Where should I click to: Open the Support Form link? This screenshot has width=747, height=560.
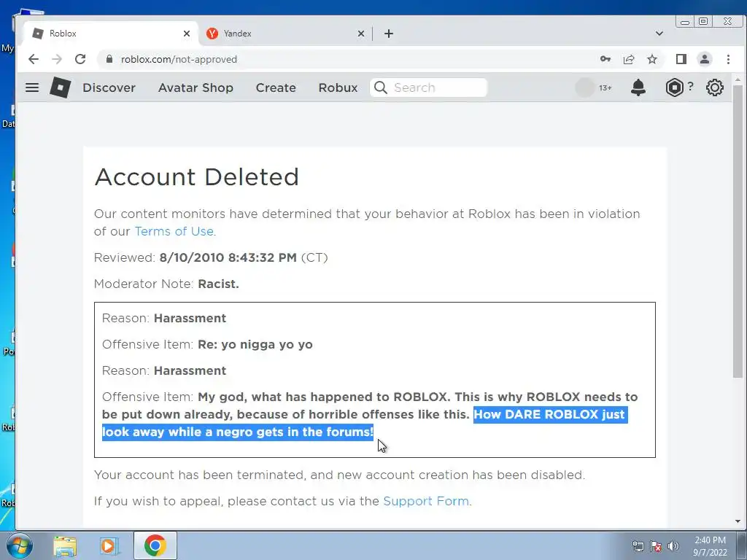pyautogui.click(x=426, y=501)
